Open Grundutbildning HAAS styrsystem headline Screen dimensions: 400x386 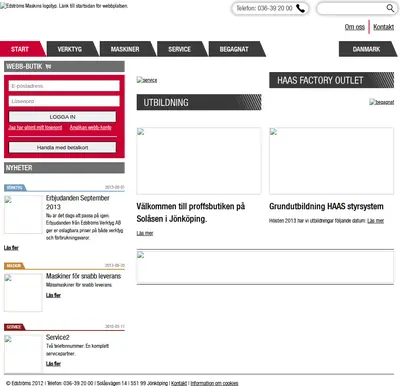point(326,206)
